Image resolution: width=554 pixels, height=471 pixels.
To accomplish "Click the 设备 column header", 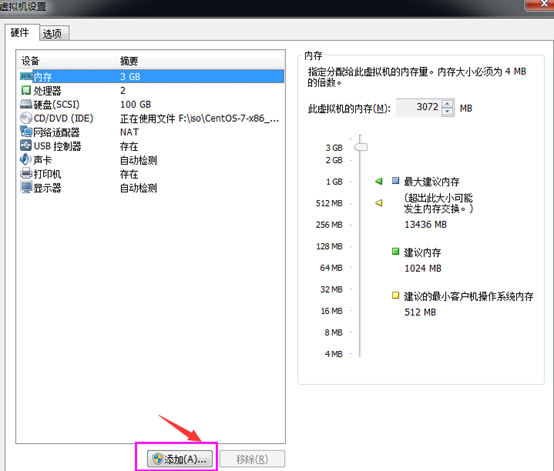I will click(x=67, y=60).
